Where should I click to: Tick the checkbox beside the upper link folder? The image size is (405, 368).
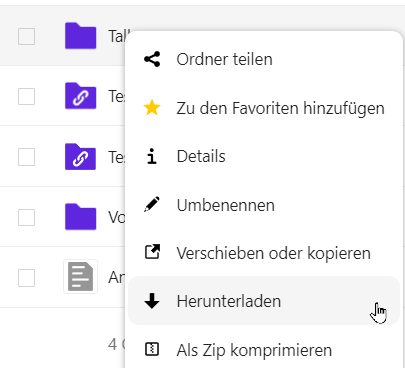pyautogui.click(x=26, y=96)
